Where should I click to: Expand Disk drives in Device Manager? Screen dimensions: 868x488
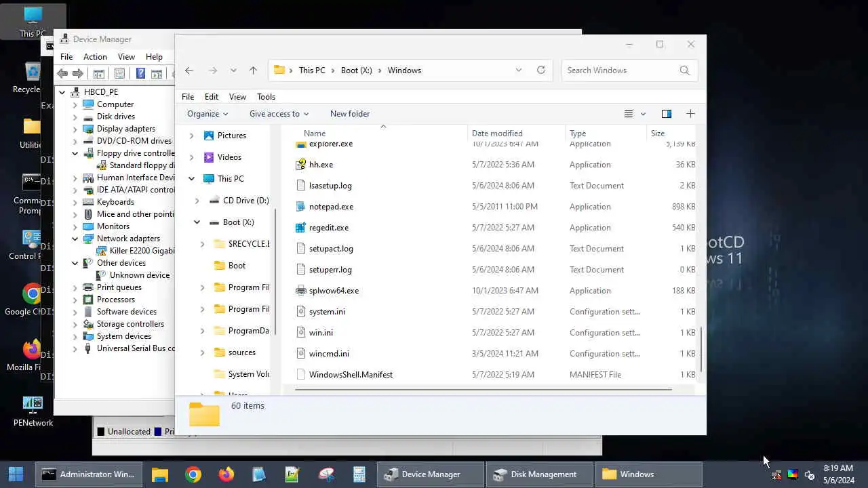(x=75, y=117)
